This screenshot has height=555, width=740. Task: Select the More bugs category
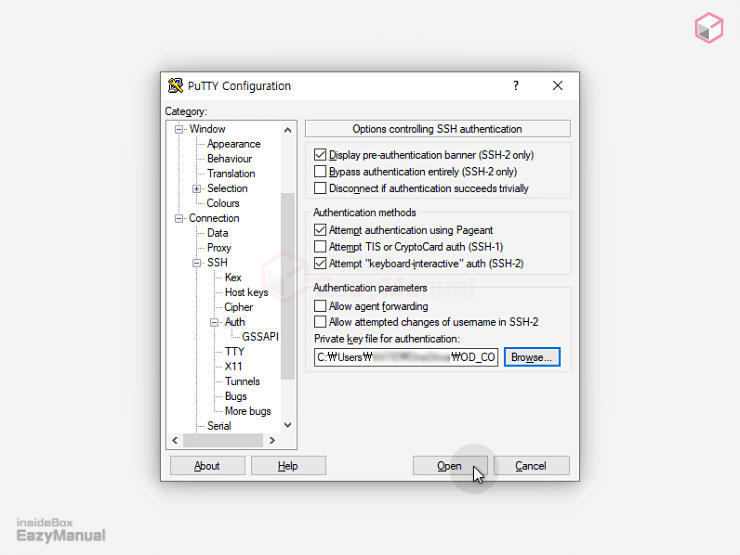click(x=248, y=411)
